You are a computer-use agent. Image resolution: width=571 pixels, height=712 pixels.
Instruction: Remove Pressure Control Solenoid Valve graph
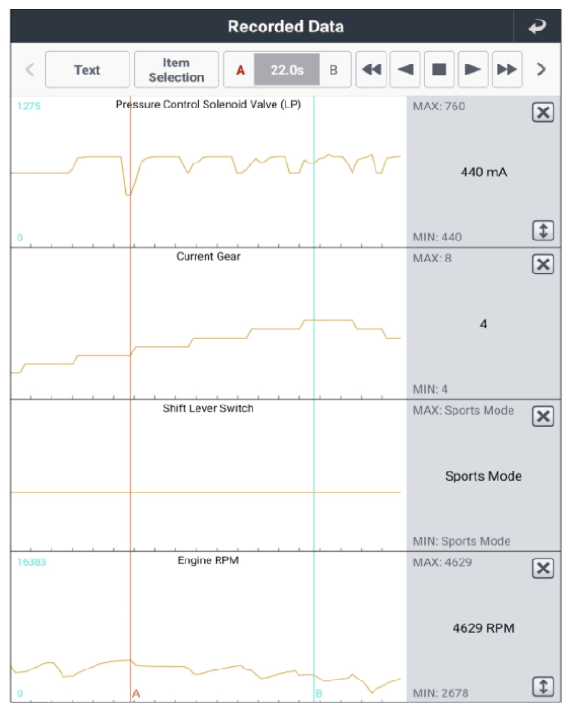pos(543,112)
